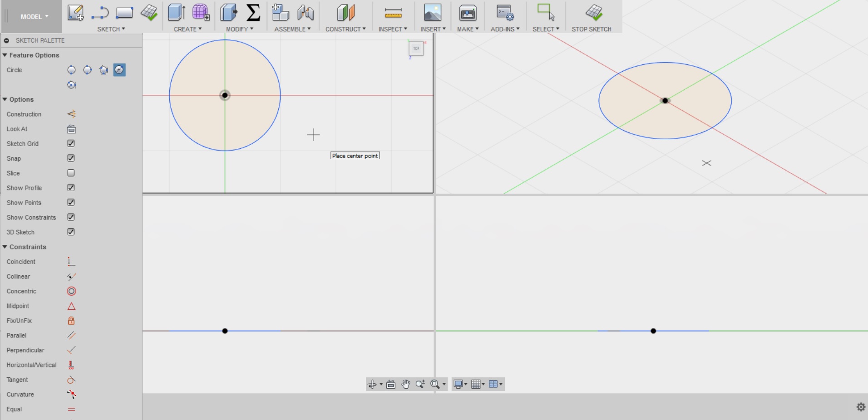Image resolution: width=868 pixels, height=420 pixels.
Task: Open the INSPECT menu
Action: [392, 29]
